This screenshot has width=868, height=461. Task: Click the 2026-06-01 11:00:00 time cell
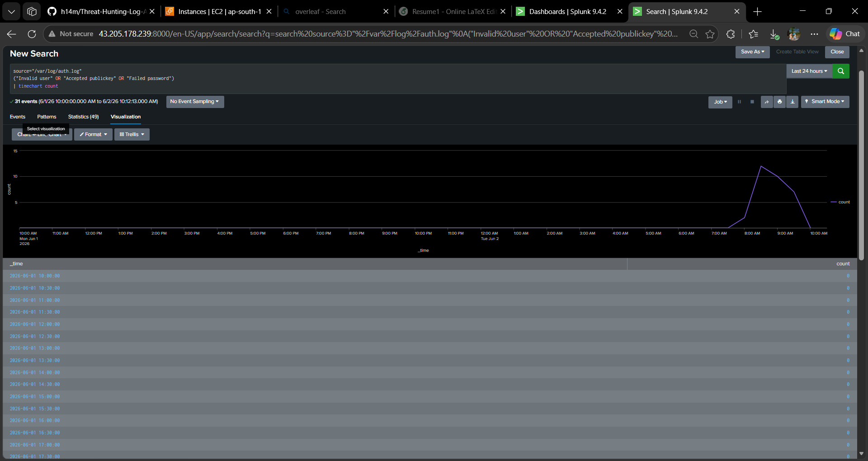pyautogui.click(x=35, y=301)
